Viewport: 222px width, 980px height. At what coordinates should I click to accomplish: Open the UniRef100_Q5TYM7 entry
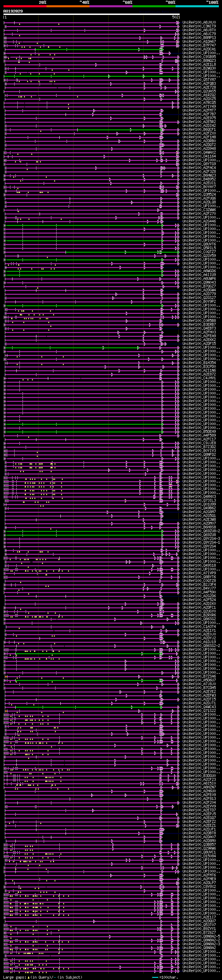(x=199, y=80)
